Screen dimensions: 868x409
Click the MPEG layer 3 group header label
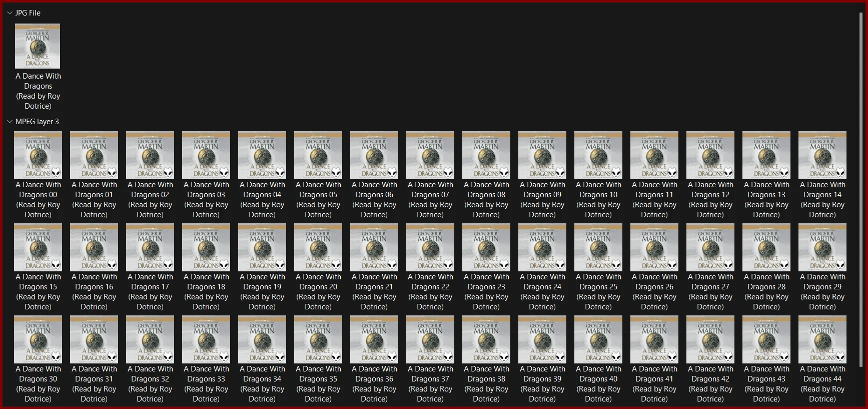coord(37,122)
